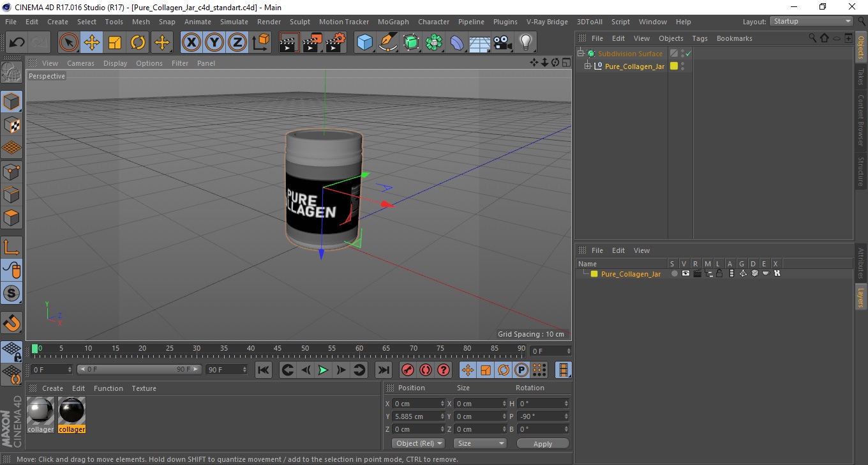Switch to Edges mode
The height and width of the screenshot is (465, 868).
click(x=11, y=194)
